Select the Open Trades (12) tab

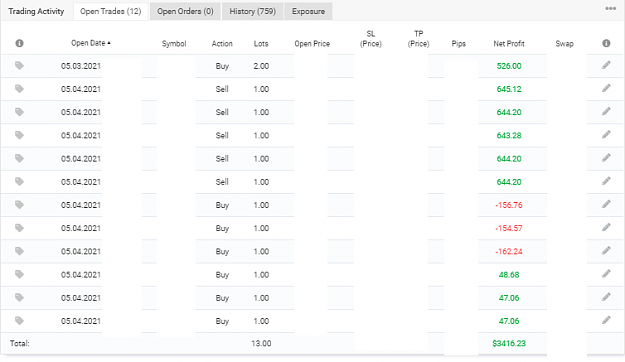pyautogui.click(x=111, y=11)
